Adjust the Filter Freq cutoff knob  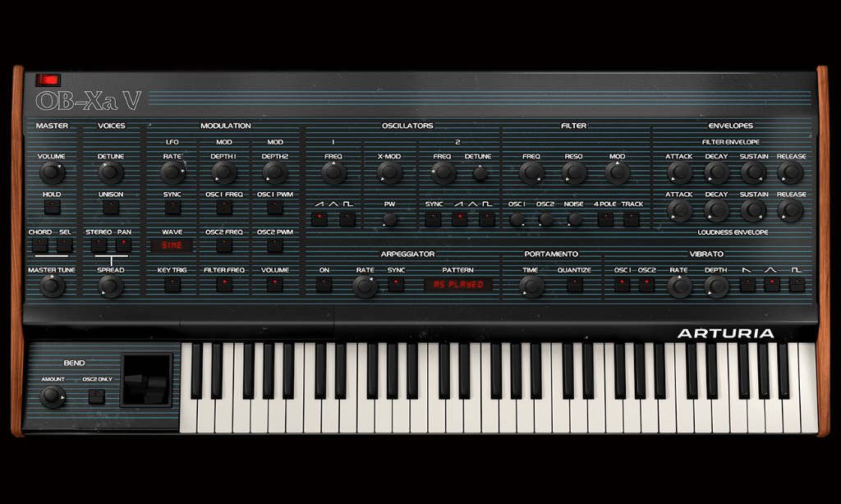click(531, 172)
